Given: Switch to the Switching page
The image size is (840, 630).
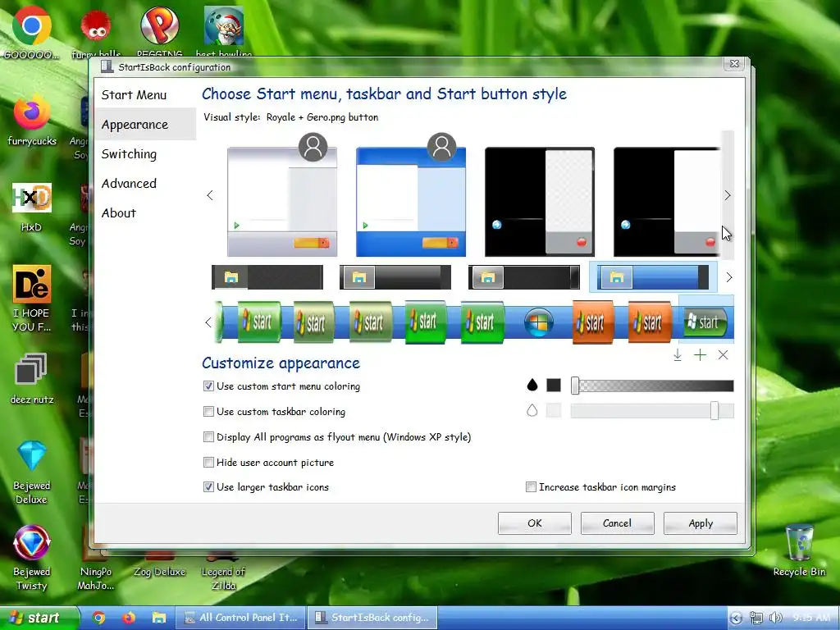Looking at the screenshot, I should [129, 153].
